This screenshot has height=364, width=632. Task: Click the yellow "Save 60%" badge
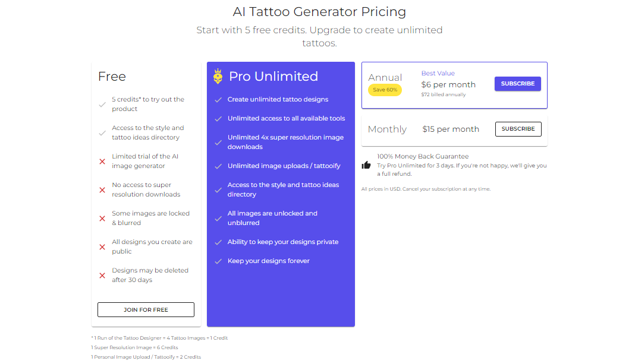385,90
